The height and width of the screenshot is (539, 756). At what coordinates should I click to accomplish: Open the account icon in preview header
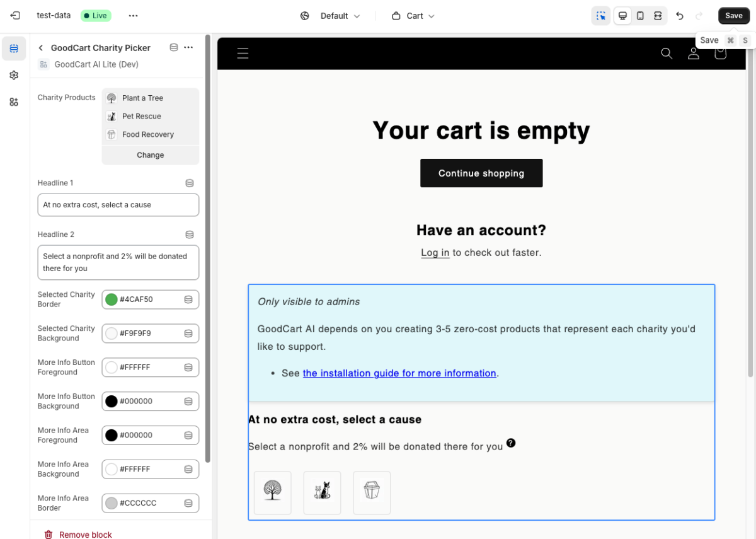point(693,54)
